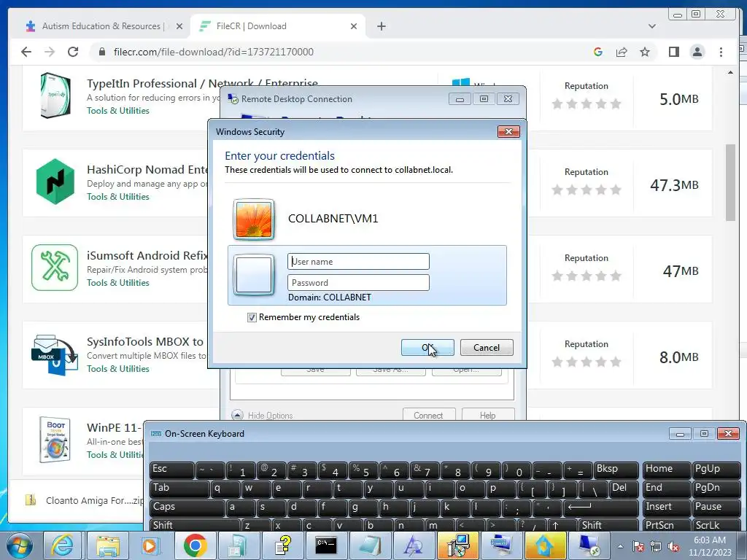Reload the FileCR page
747x560 pixels.
click(x=73, y=52)
